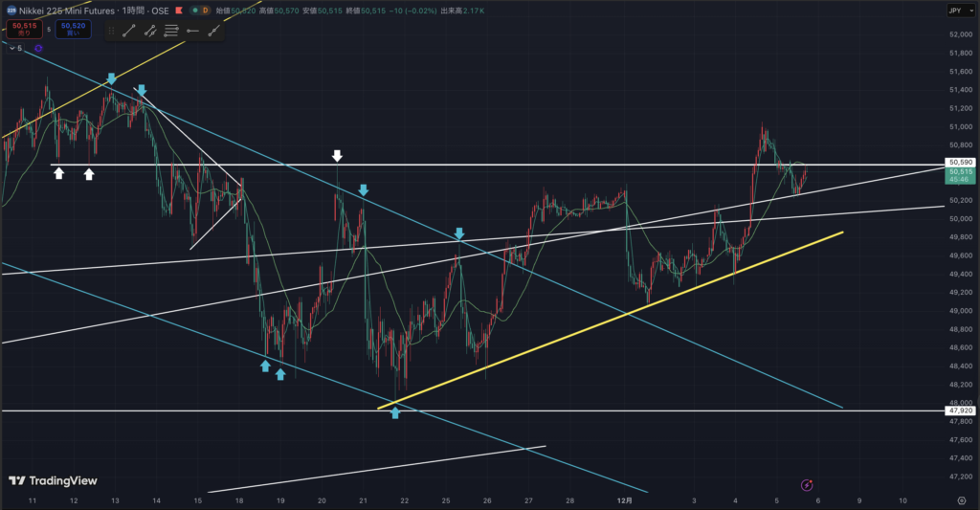Select the 50,590 horizontal line price label
980x510 pixels.
pos(959,163)
